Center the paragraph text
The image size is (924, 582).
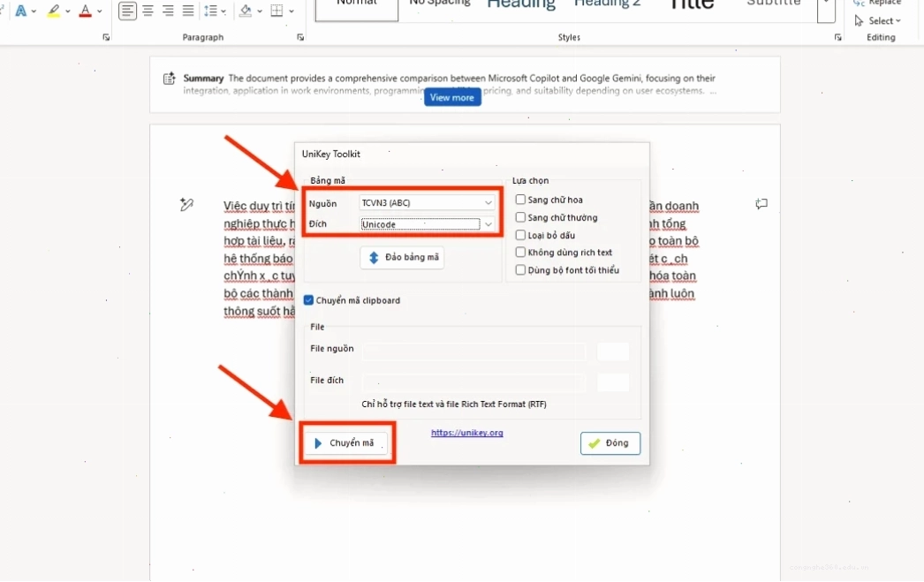point(148,11)
